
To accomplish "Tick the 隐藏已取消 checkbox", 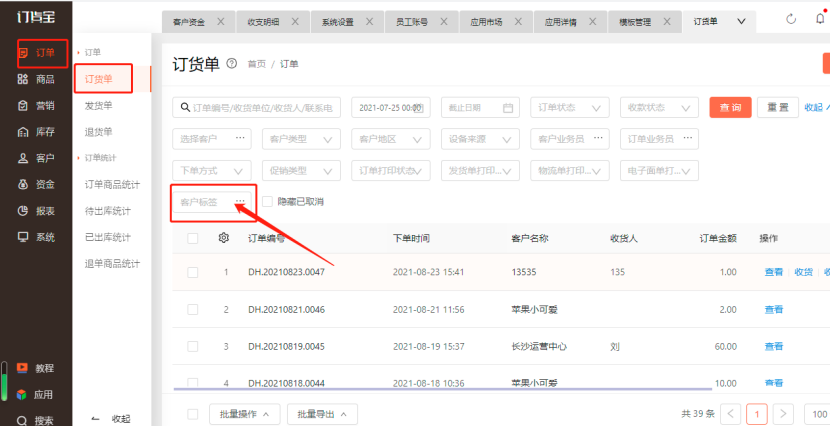I will [268, 201].
